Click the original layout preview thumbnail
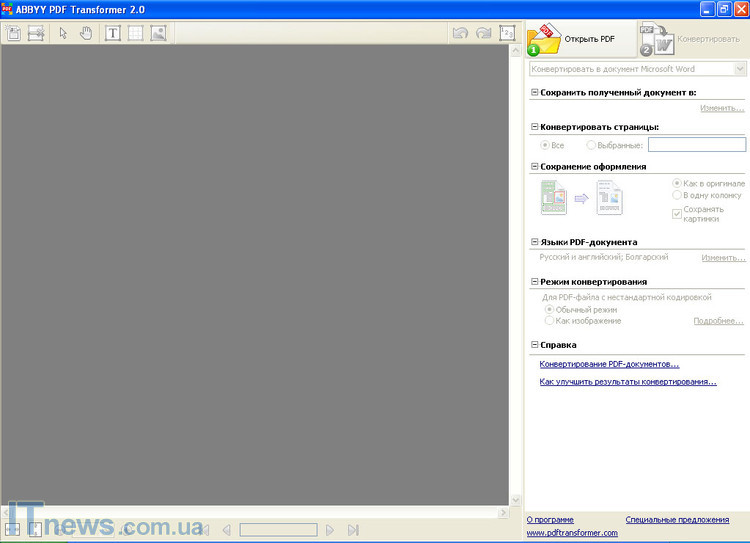This screenshot has width=750, height=543. [x=554, y=197]
